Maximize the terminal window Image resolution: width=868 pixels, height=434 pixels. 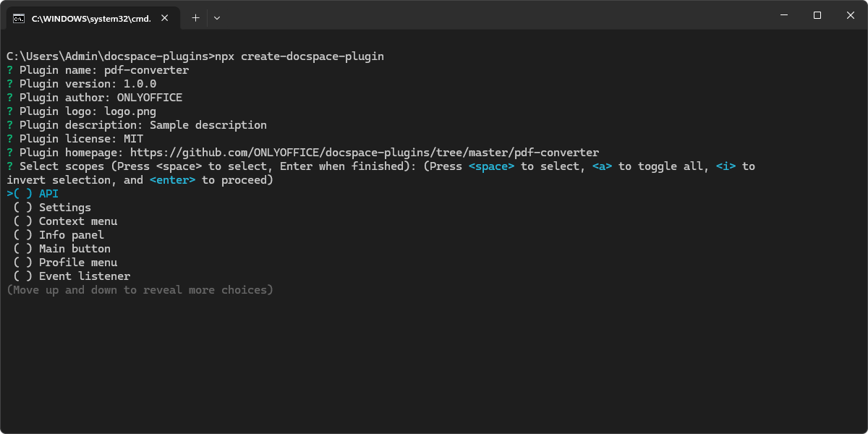(817, 15)
